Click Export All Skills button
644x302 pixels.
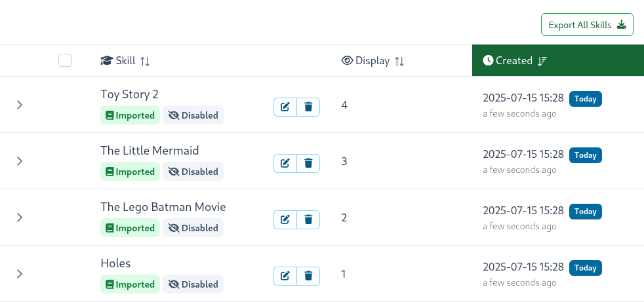[x=588, y=25]
